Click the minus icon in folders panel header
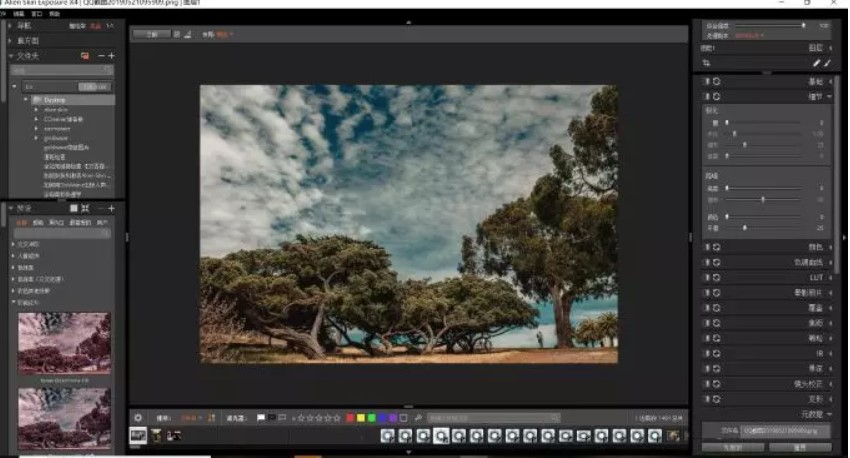This screenshot has height=458, width=850. [100, 55]
